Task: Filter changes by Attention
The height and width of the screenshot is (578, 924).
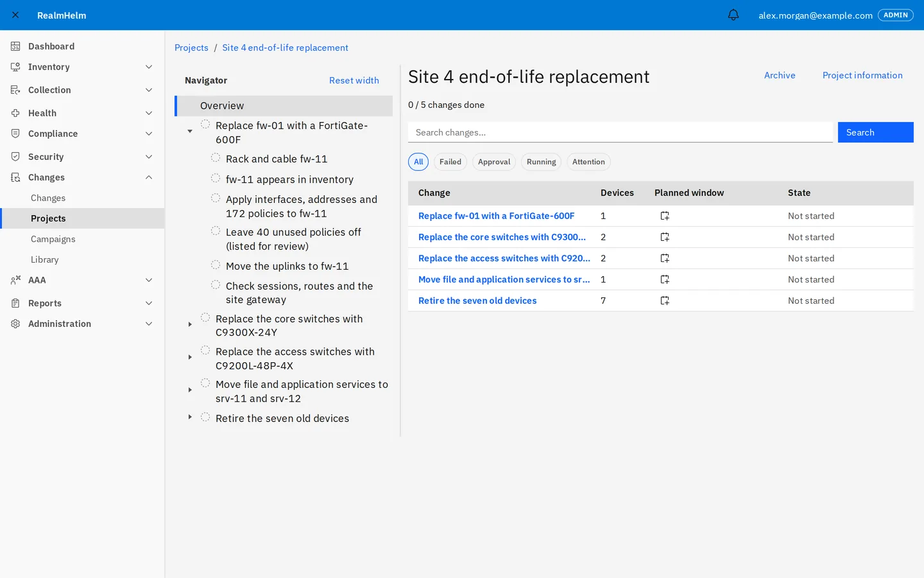Action: tap(588, 162)
